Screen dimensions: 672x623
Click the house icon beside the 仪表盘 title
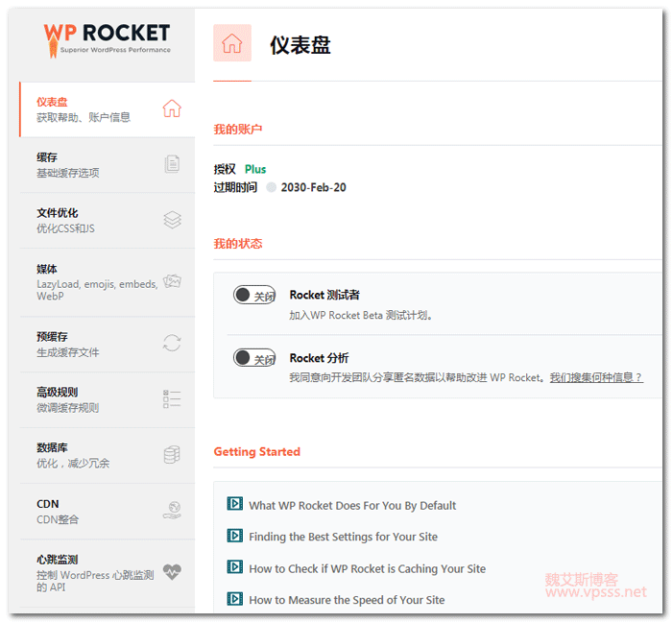point(232,43)
